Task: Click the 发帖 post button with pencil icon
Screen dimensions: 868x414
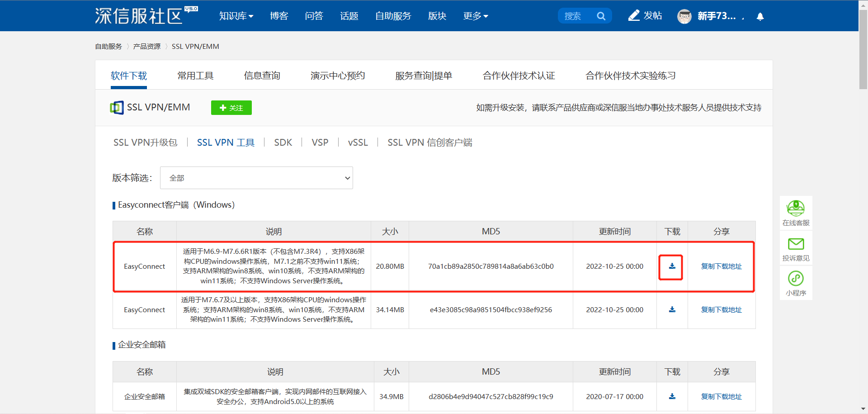Action: (x=645, y=16)
